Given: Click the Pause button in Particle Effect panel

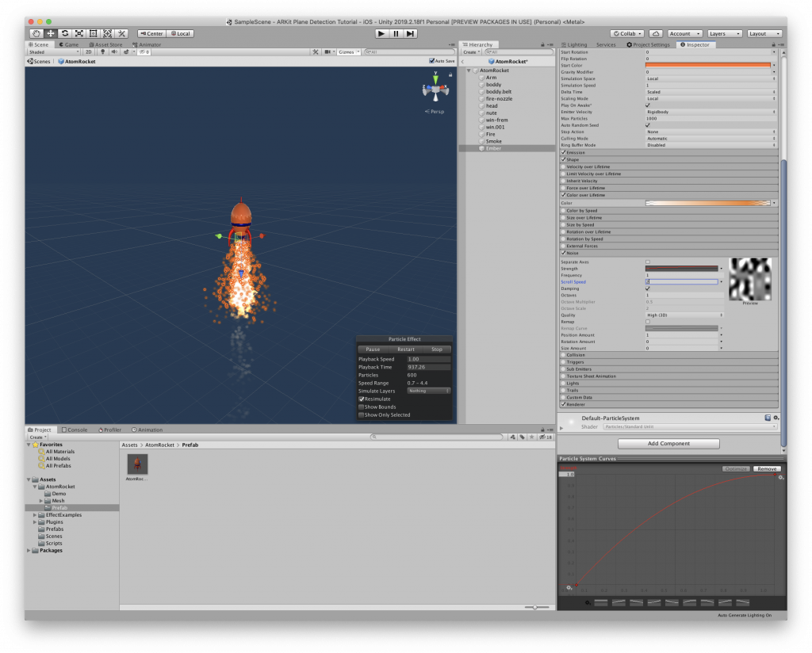Looking at the screenshot, I should coord(373,349).
